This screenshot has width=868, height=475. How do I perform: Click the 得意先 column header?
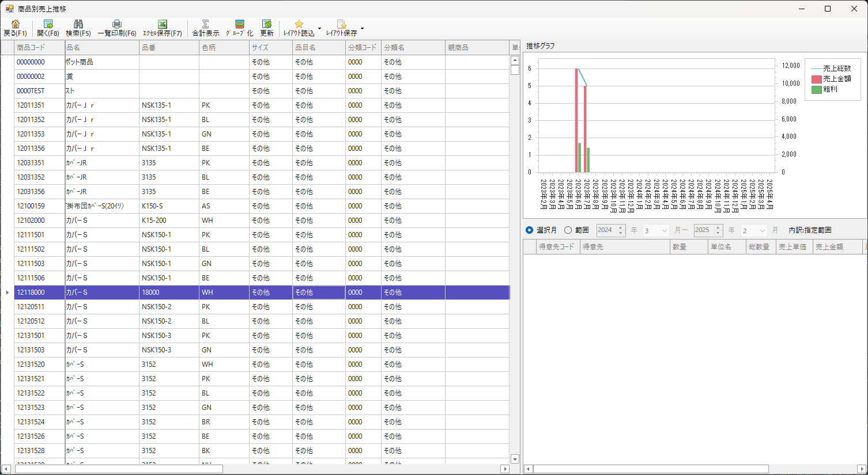point(624,247)
